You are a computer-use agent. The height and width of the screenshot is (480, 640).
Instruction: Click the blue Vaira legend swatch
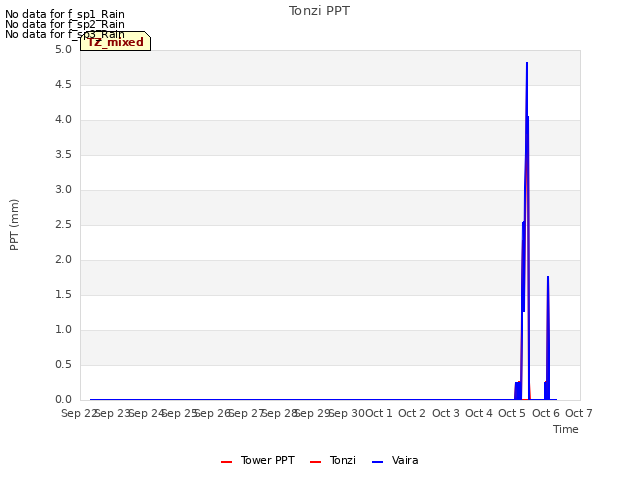pyautogui.click(x=378, y=462)
